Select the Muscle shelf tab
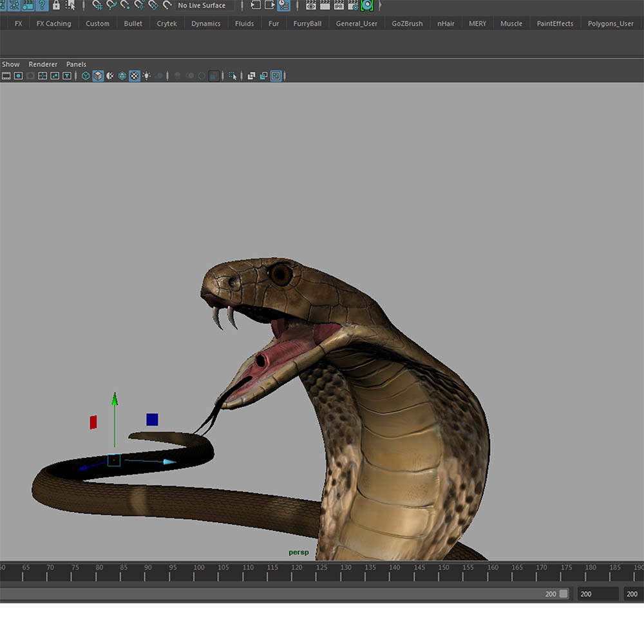 pos(511,23)
